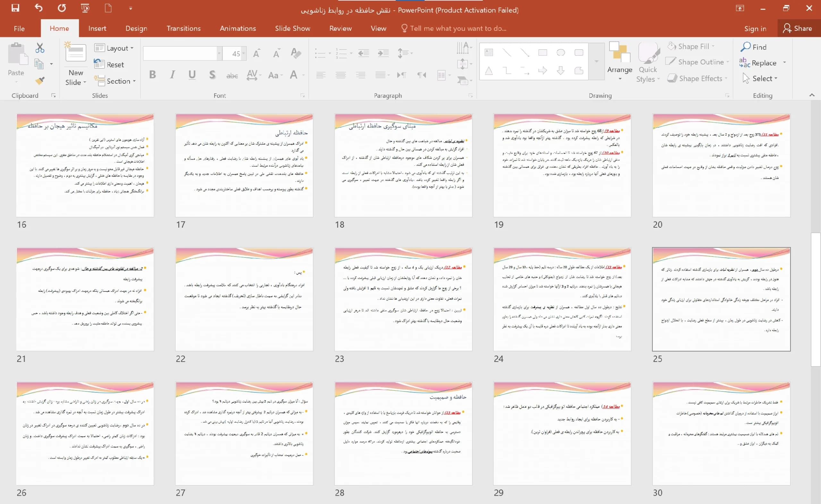
Task: Click the Format Painter brush icon
Action: pyautogui.click(x=40, y=80)
